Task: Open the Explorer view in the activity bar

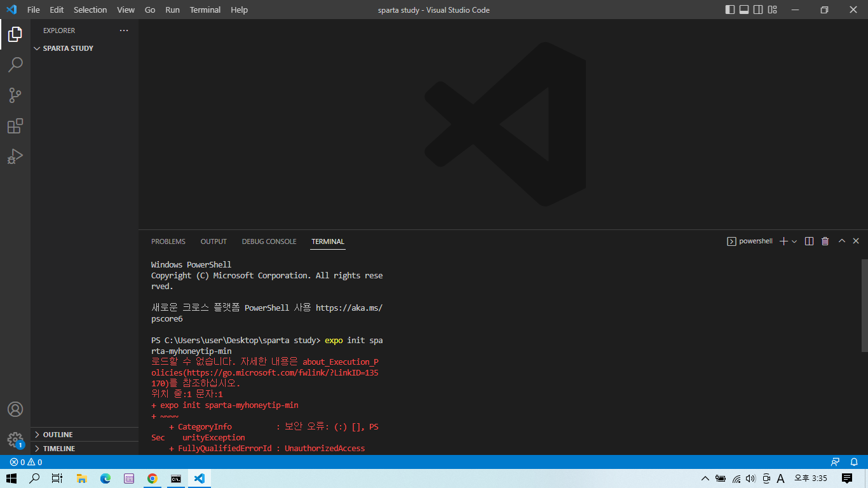Action: pos(15,34)
